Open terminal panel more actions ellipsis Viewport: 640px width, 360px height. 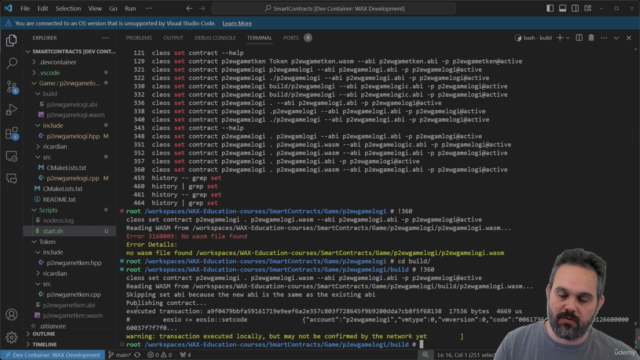(604, 38)
